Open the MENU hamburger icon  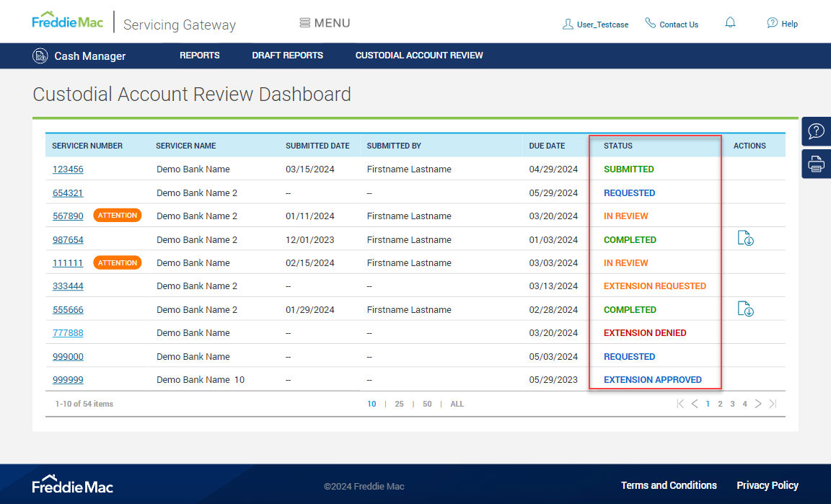click(306, 22)
